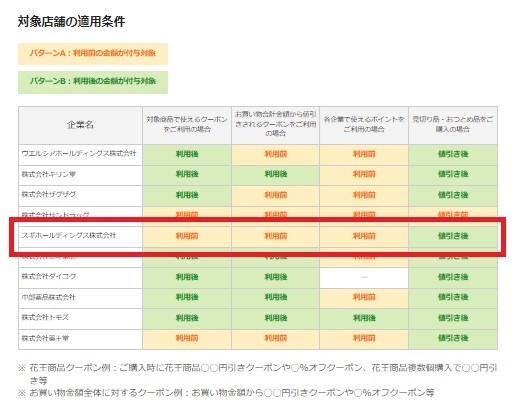Image resolution: width=516 pixels, height=410 pixels.
Task: Click the 企業名 column header
Action: coord(80,125)
